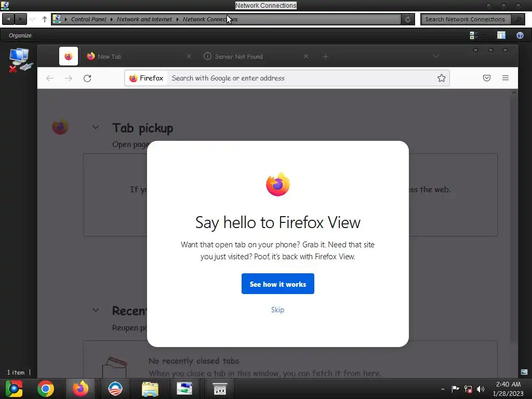Expand the Control Panel breadcrumb arrow
The image size is (532, 399).
pyautogui.click(x=112, y=19)
